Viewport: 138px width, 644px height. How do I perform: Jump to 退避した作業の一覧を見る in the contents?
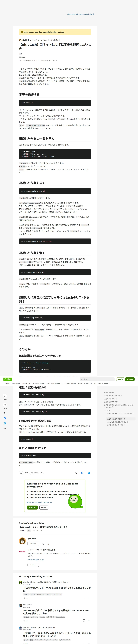coord(113,396)
